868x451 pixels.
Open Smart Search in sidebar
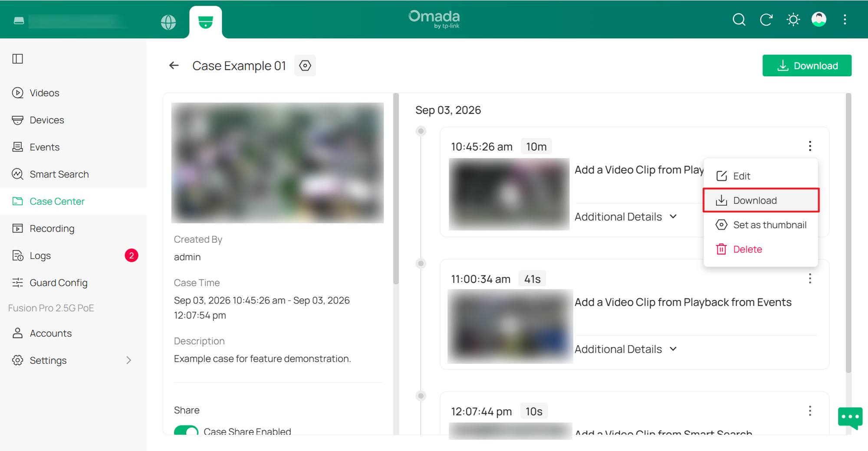coord(73,174)
